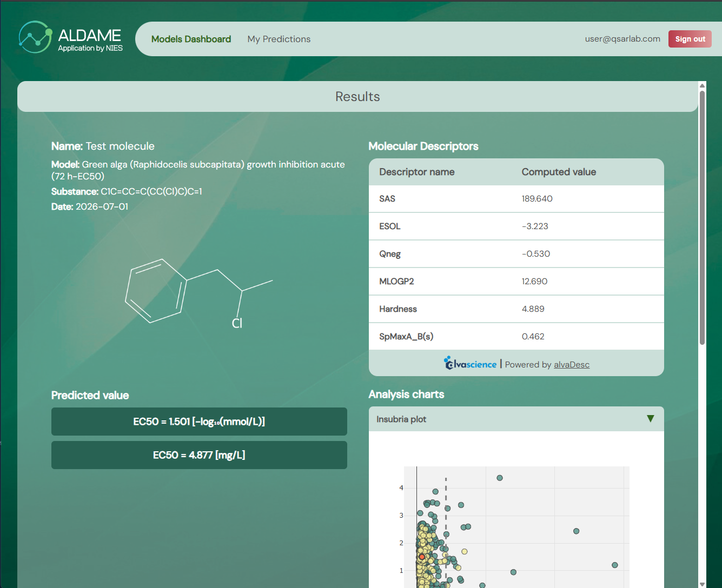Click the scrollbar down arrow
The height and width of the screenshot is (588, 722).
702,584
